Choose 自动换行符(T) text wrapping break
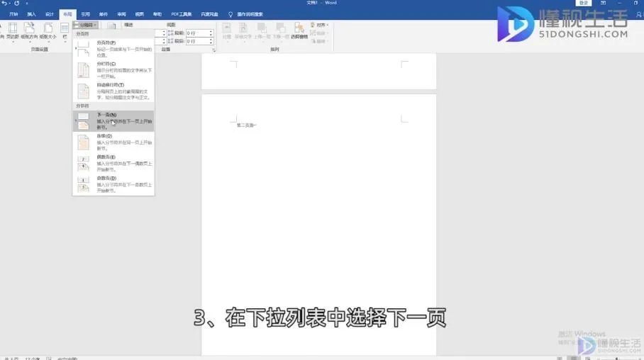 coord(113,91)
